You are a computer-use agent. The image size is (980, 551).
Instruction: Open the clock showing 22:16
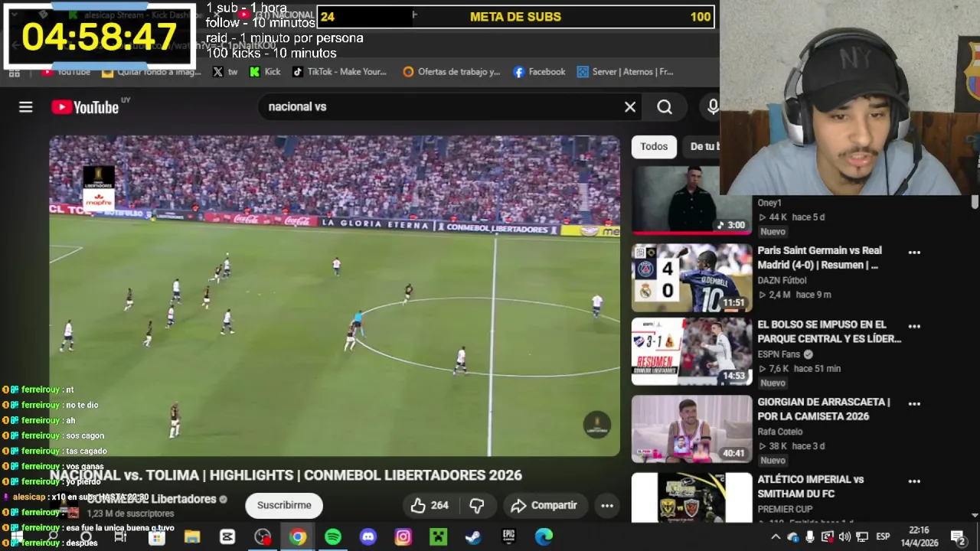(x=920, y=536)
